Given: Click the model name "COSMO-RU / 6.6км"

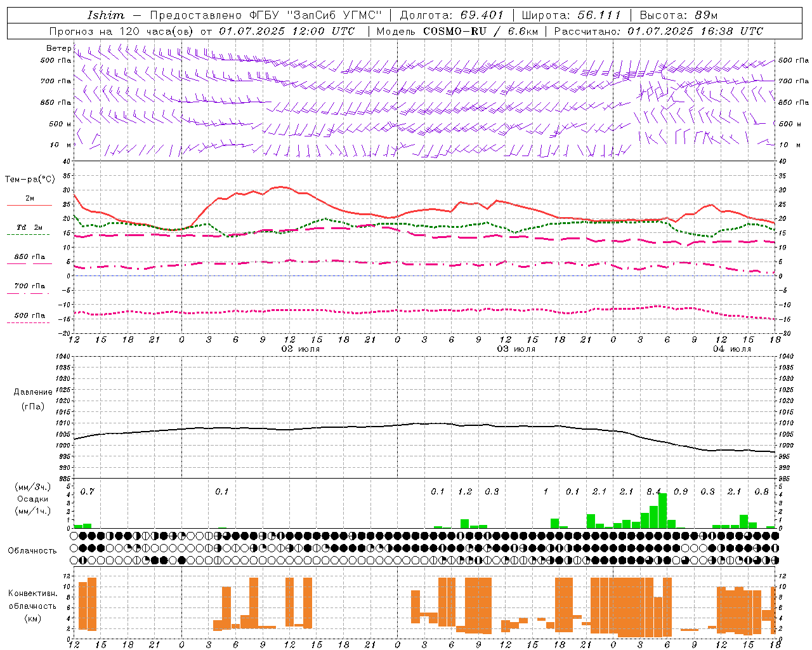Looking at the screenshot, I should point(480,31).
